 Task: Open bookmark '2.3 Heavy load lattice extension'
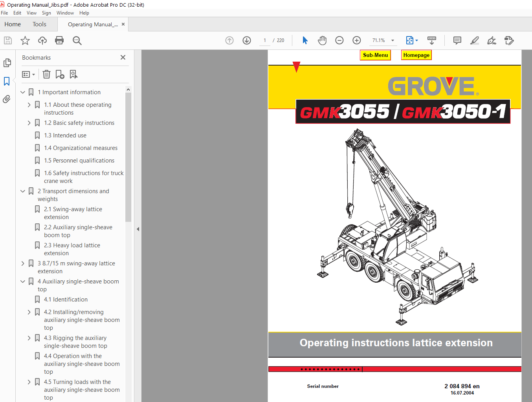pos(72,249)
